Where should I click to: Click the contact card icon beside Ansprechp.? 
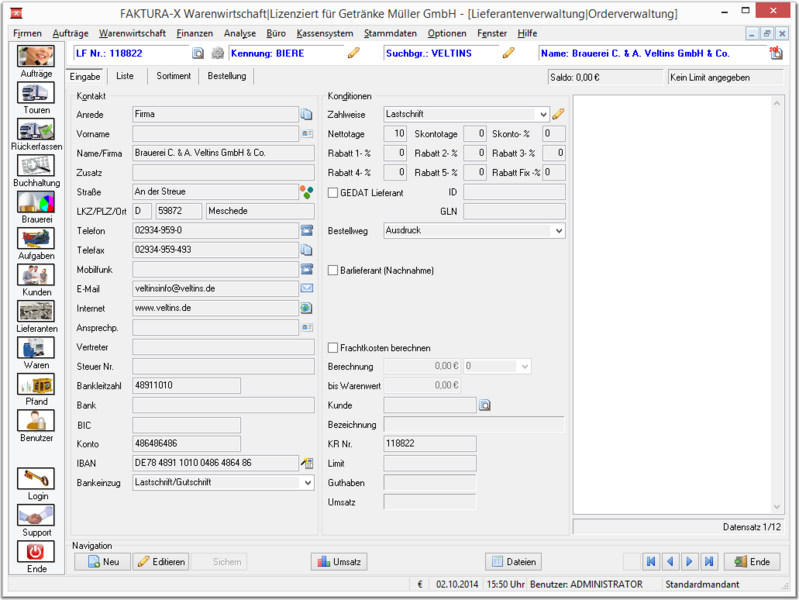coord(307,327)
